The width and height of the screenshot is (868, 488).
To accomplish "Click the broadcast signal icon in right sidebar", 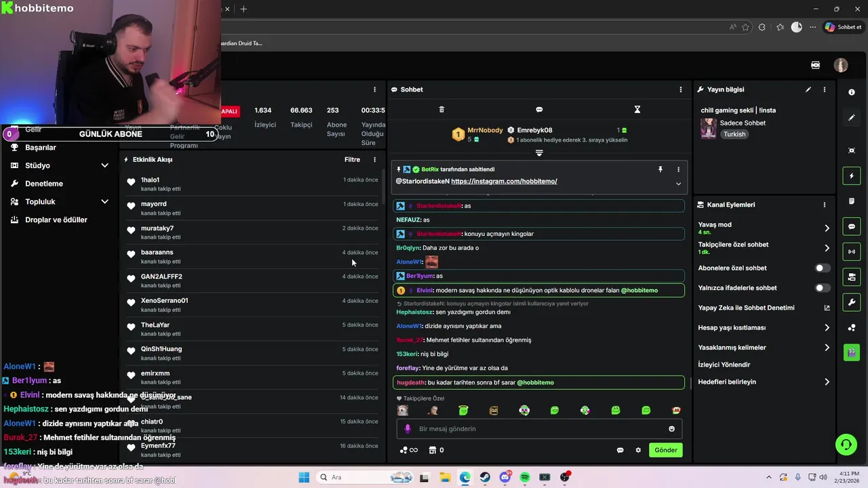I will tap(852, 251).
